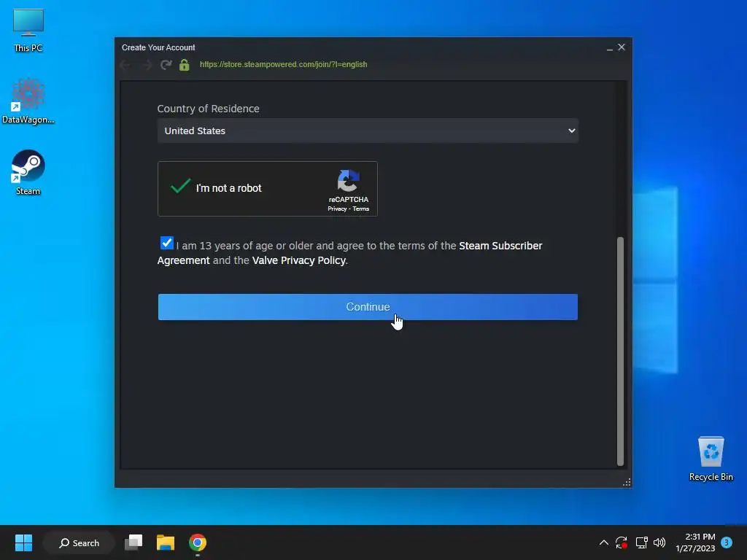Click the reCAPTCHA logo

(x=348, y=181)
